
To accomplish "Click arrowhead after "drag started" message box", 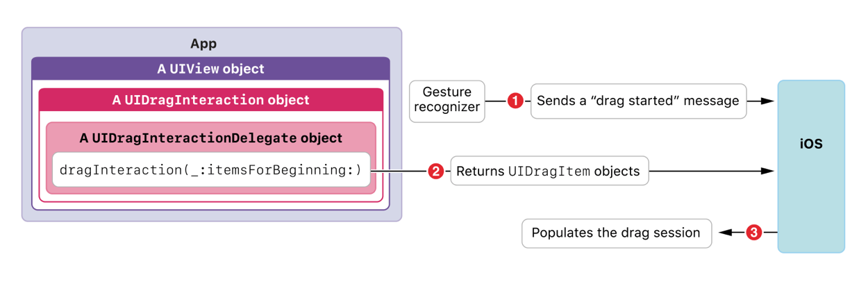I will tap(767, 101).
